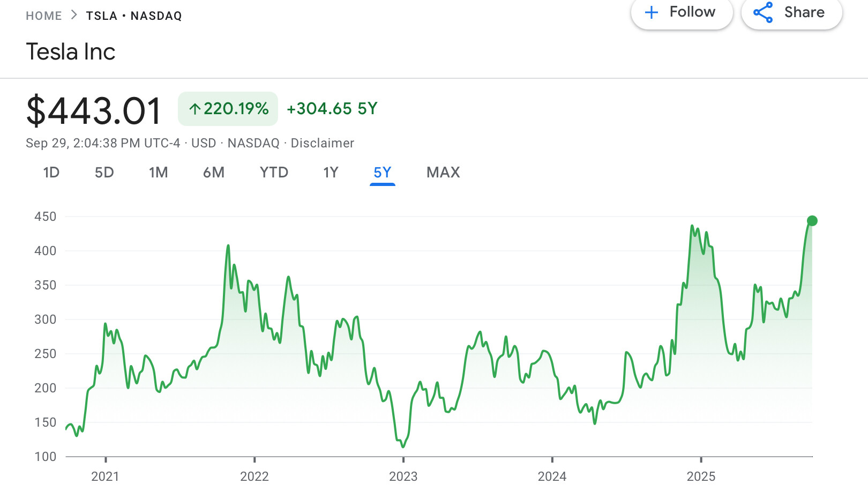Click the plus icon on Follow button
Screen dimensions: 868x491
click(651, 12)
